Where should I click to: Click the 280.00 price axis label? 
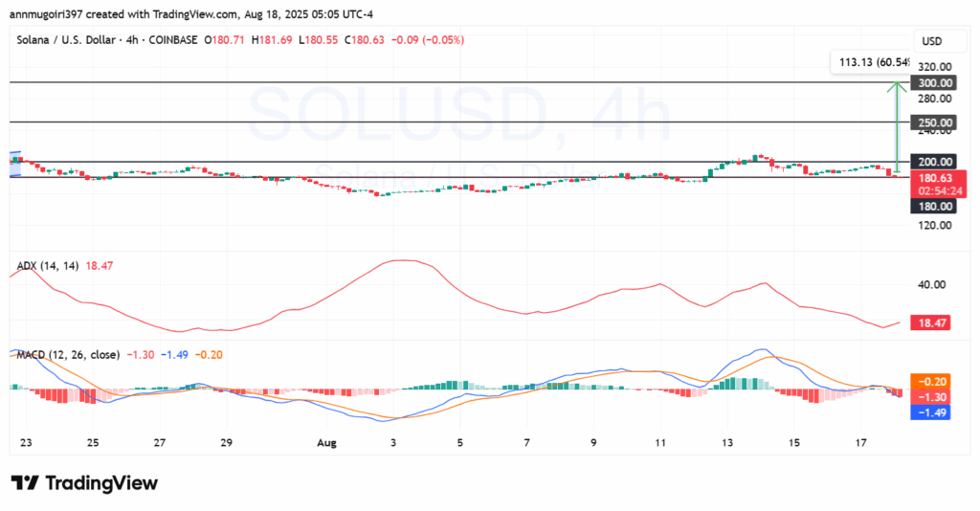tap(934, 99)
